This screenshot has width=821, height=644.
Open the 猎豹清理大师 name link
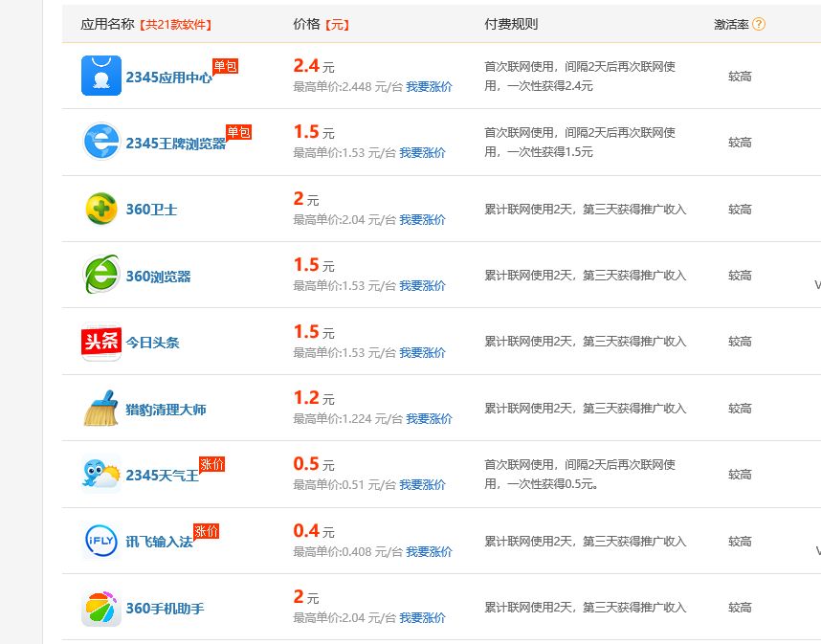166,409
